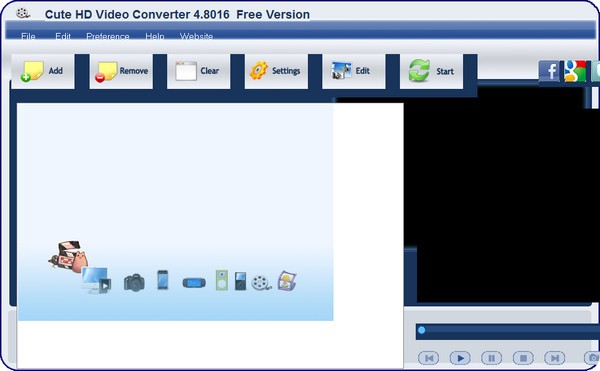Share via the Google icon

pos(575,71)
